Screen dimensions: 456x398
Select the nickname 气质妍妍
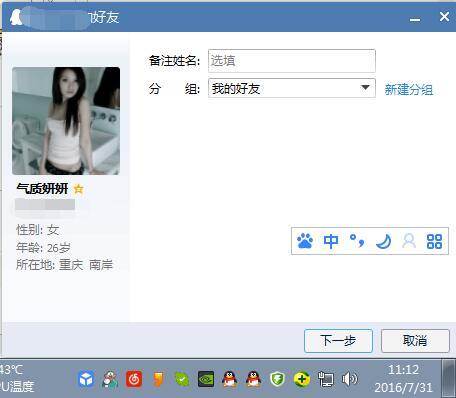(42, 189)
